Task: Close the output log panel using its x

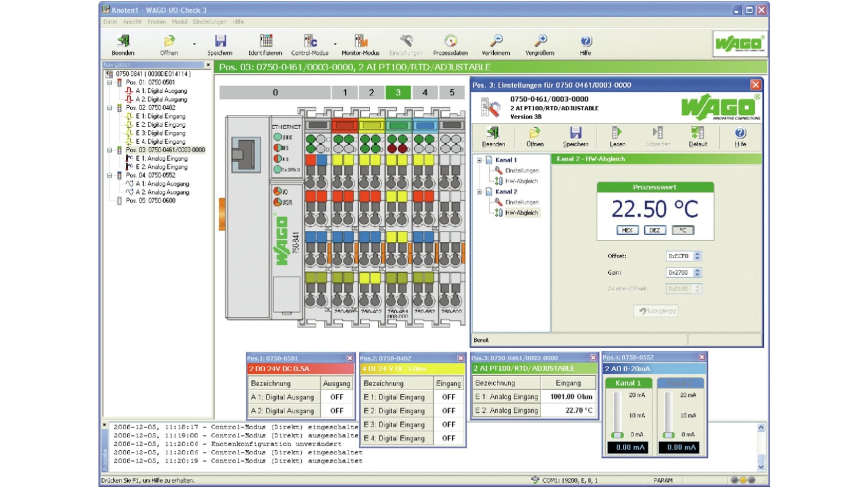Action: 104,424
